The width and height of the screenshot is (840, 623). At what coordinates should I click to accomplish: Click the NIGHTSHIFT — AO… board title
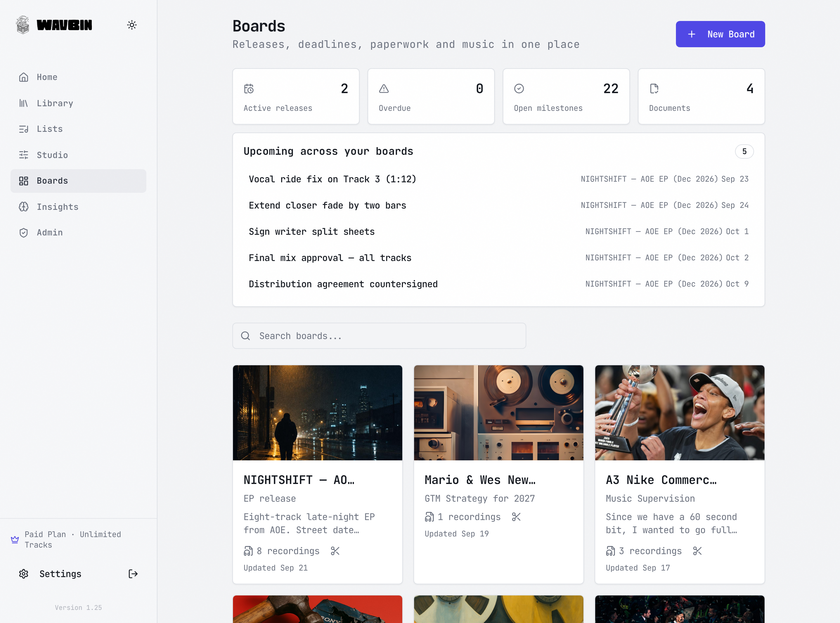(299, 480)
